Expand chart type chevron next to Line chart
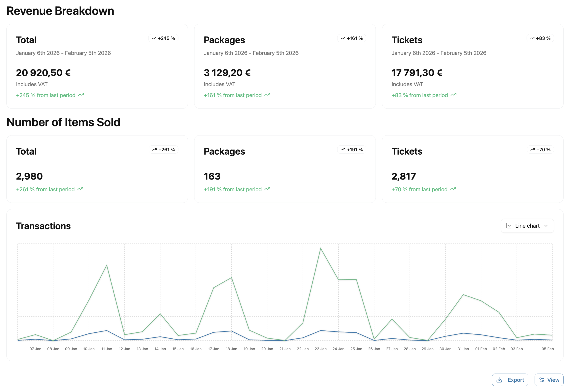570x392 pixels. click(x=546, y=226)
